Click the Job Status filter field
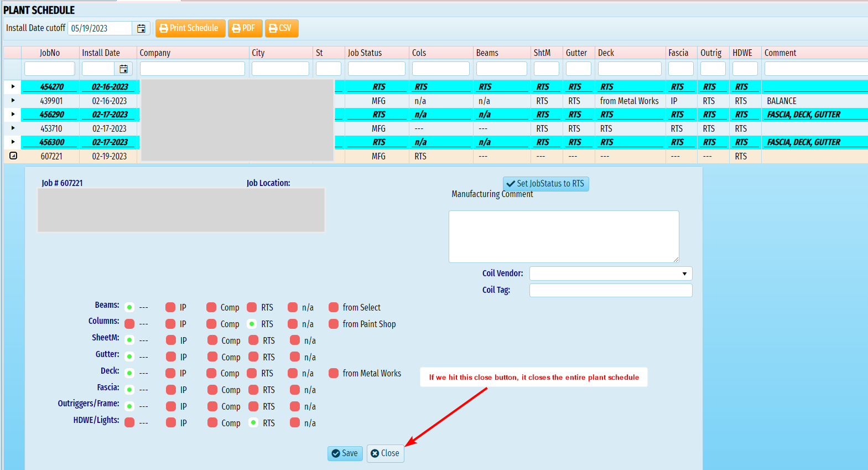The width and height of the screenshot is (868, 470). point(377,69)
